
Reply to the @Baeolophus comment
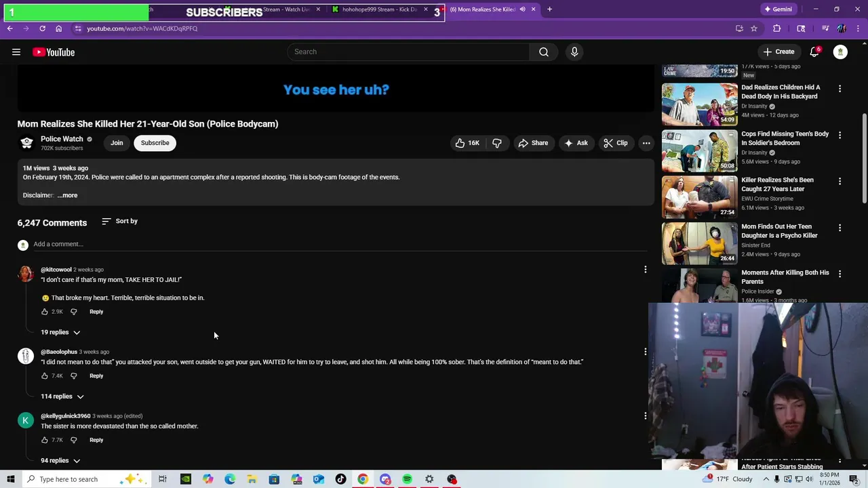[96, 376]
